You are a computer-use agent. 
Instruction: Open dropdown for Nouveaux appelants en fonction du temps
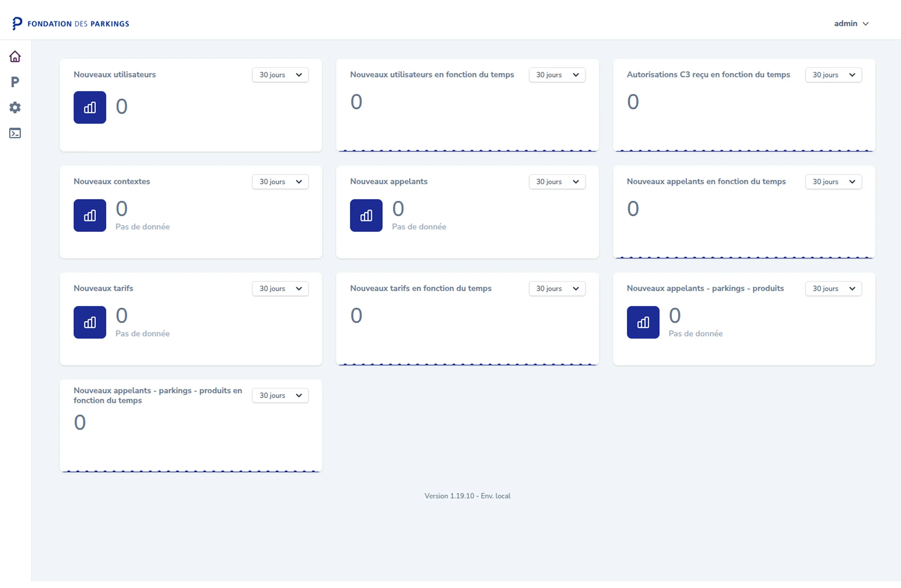coord(833,182)
